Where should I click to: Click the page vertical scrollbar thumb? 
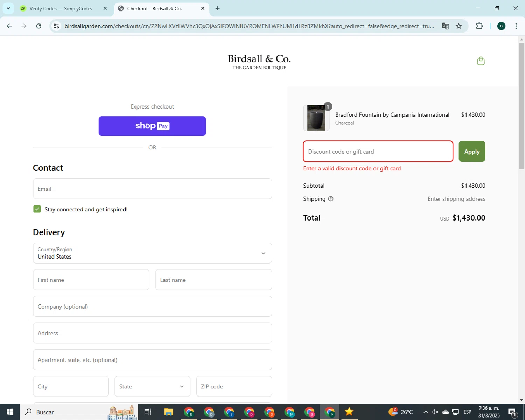click(521, 106)
